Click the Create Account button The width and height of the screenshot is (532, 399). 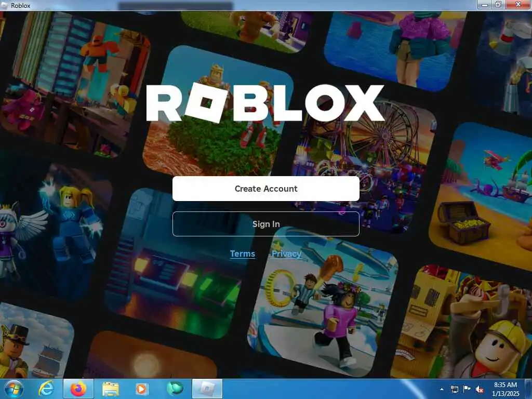pos(265,189)
